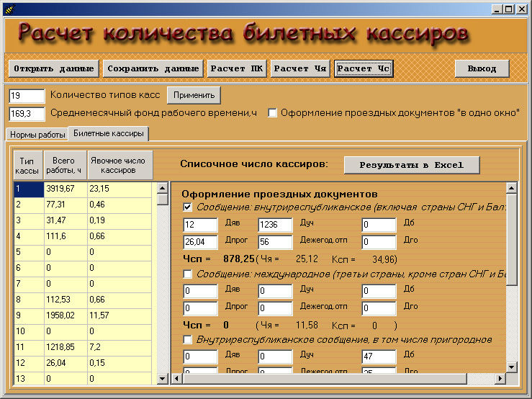Click the Дб field containing 47

[x=379, y=357]
